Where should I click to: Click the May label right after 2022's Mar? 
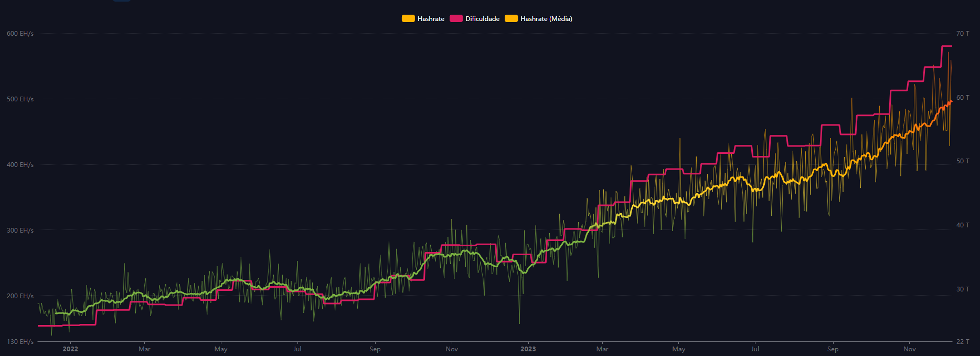click(x=221, y=349)
